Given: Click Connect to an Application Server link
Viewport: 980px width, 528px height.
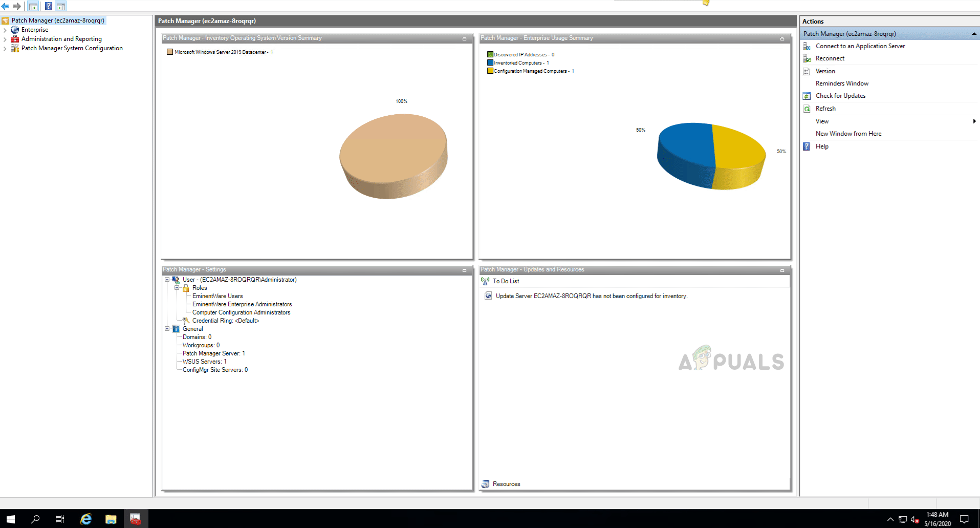Looking at the screenshot, I should point(860,46).
